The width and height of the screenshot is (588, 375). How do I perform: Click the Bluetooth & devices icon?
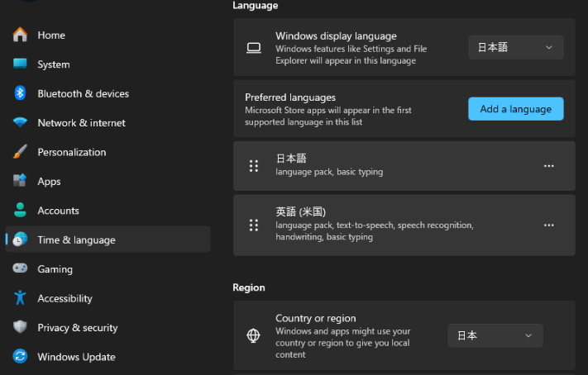coord(21,93)
